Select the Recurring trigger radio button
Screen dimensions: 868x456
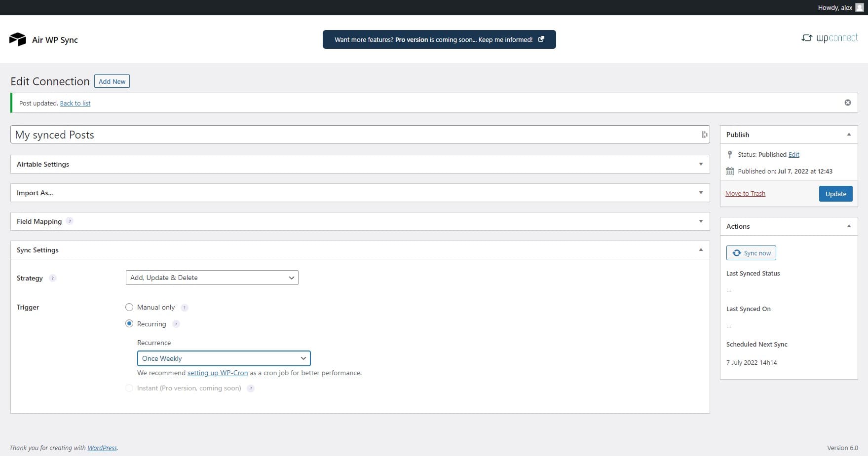129,324
